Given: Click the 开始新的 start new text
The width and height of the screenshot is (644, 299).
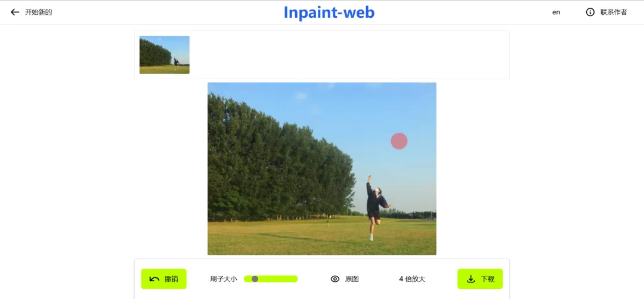Looking at the screenshot, I should [39, 13].
